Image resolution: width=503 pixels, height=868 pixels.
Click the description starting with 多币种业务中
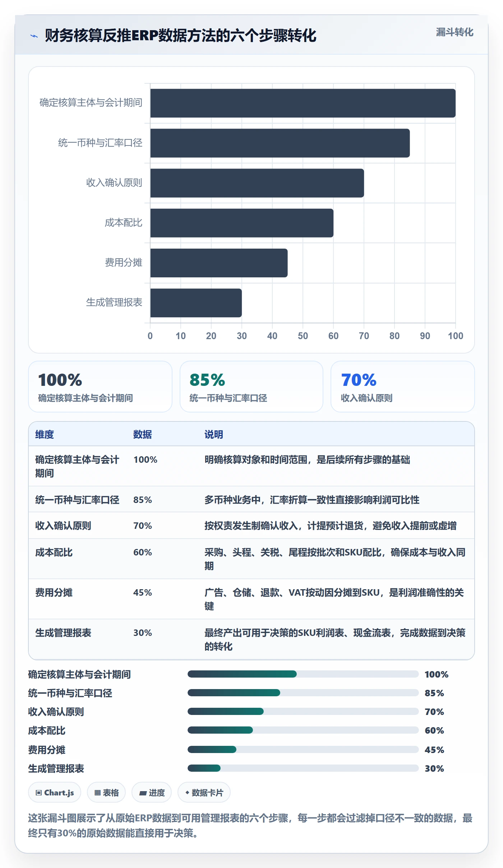point(312,500)
